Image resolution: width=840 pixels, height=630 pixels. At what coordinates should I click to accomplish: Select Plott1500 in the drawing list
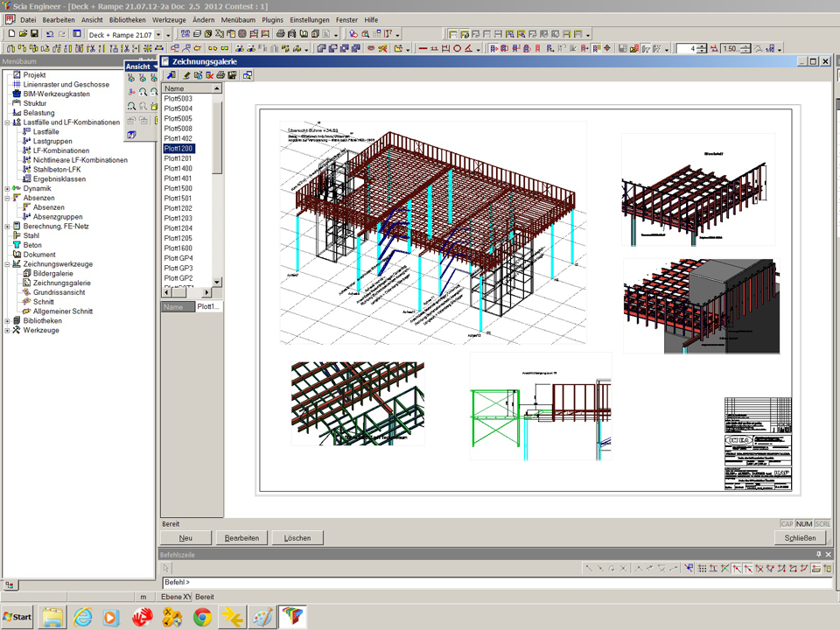(178, 188)
